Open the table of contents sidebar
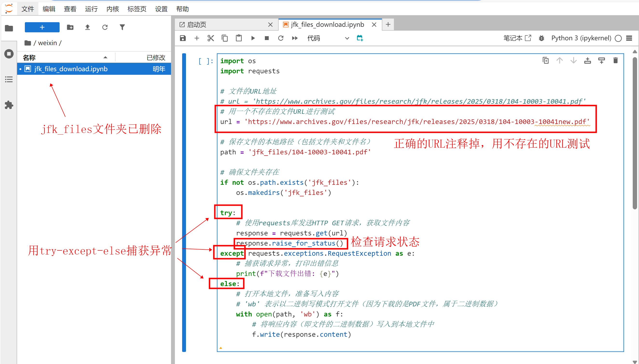The image size is (639, 364). pos(9,80)
